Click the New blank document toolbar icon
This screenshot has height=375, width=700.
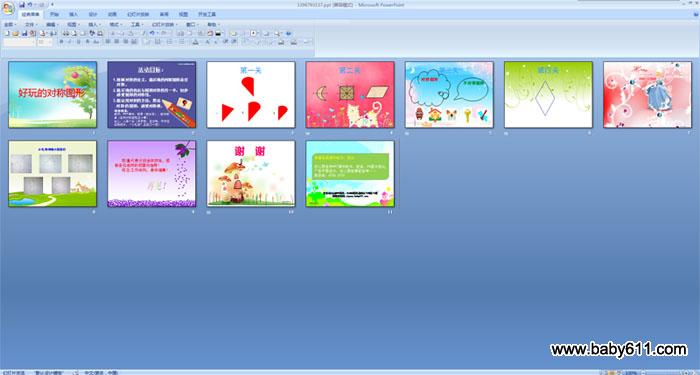[x=7, y=33]
